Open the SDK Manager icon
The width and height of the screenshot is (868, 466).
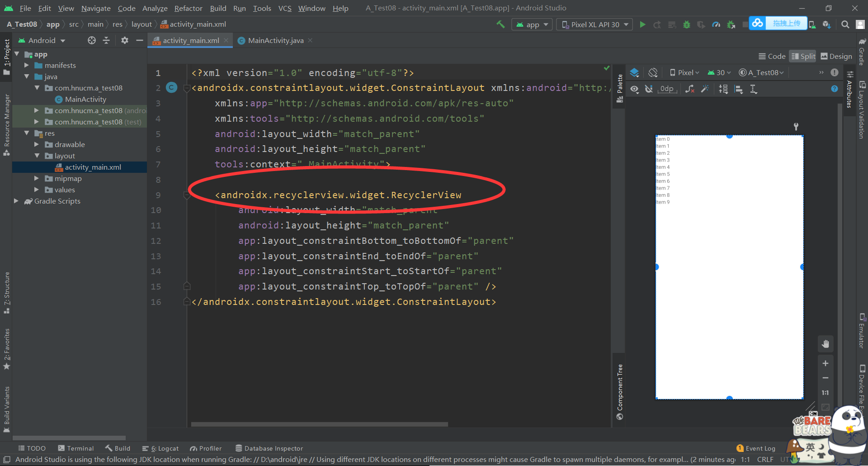(827, 24)
